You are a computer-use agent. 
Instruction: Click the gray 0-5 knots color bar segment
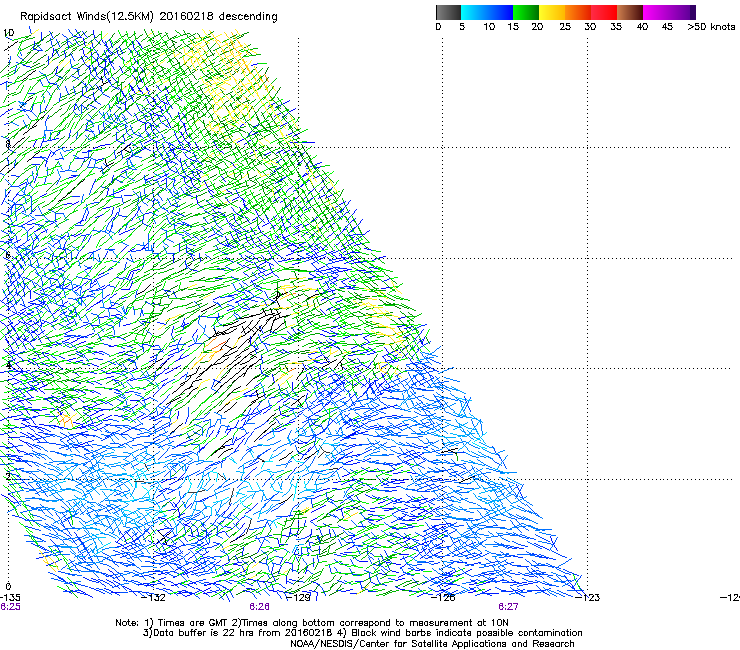(x=448, y=12)
